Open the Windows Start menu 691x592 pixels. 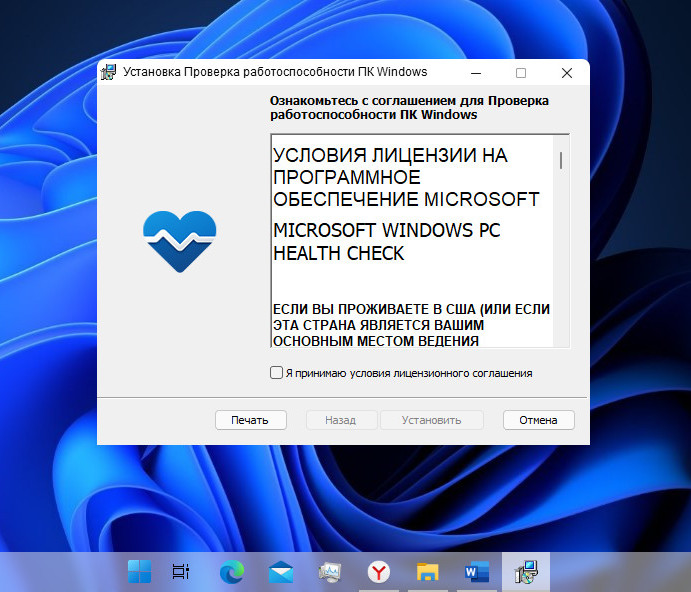tap(139, 572)
